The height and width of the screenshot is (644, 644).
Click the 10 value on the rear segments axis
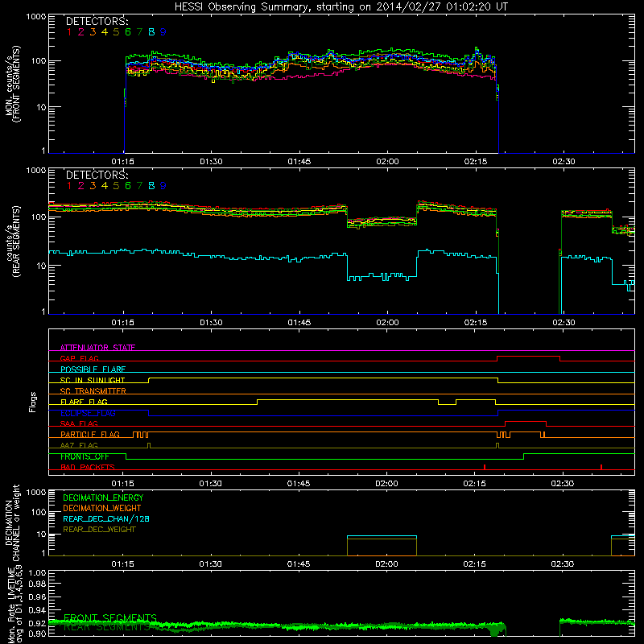(41, 266)
